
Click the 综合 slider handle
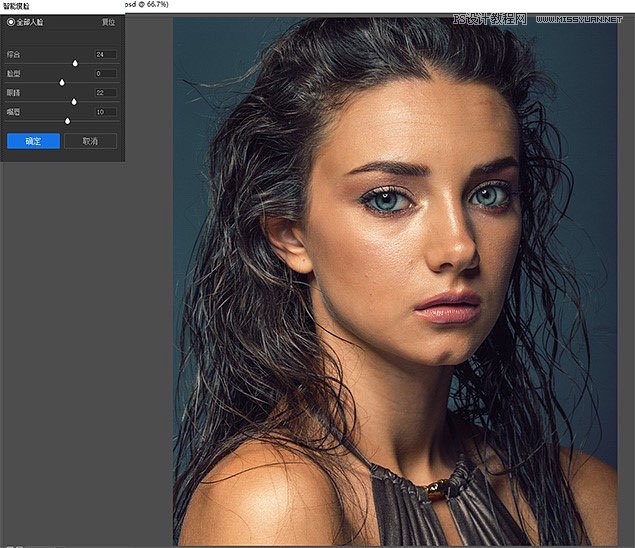coord(75,63)
